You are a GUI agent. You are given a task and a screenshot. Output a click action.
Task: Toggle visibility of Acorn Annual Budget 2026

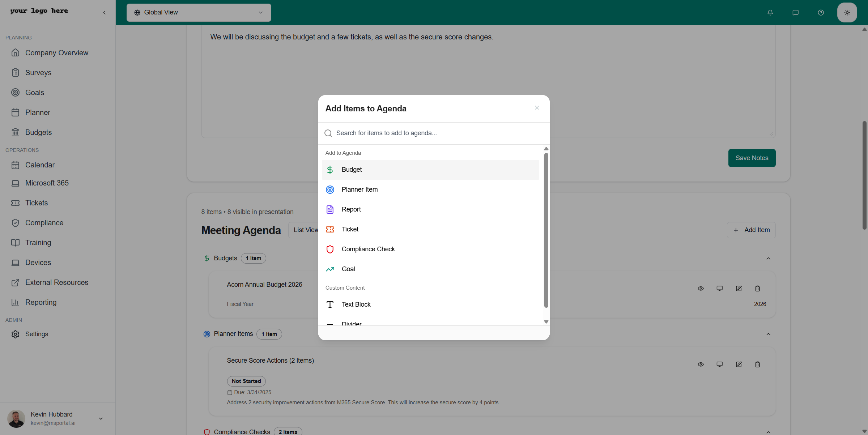click(x=701, y=288)
